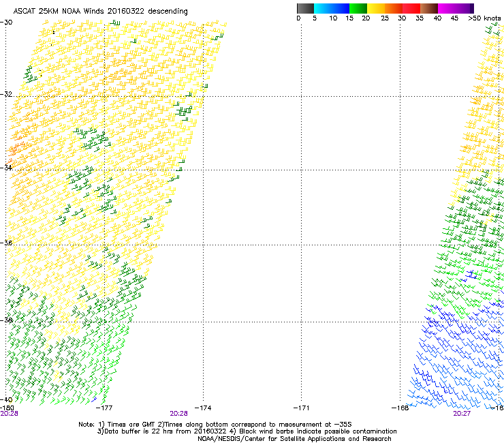Click the 'ASCAT 25KM NOAA Winds 20160322 descending' title

[100, 11]
